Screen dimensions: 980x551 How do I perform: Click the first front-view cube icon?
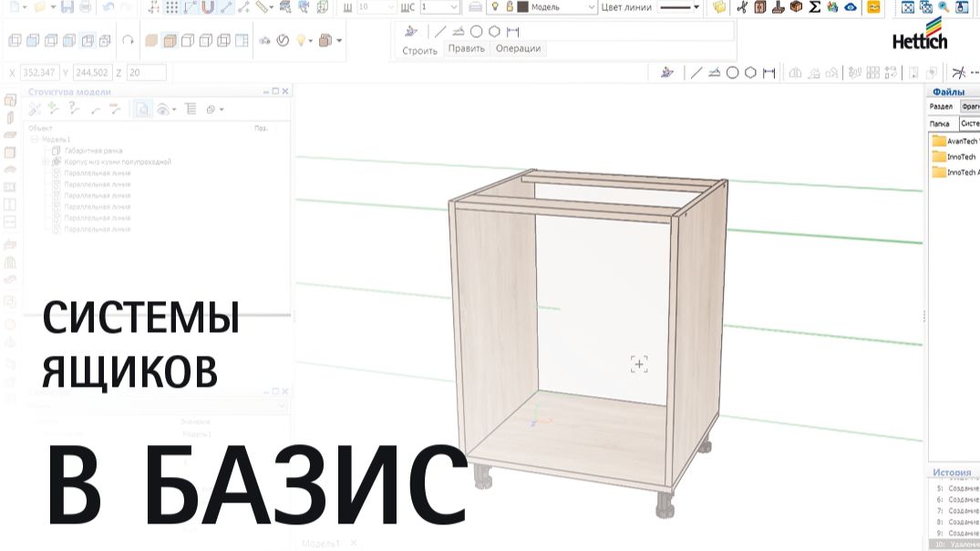(x=15, y=41)
